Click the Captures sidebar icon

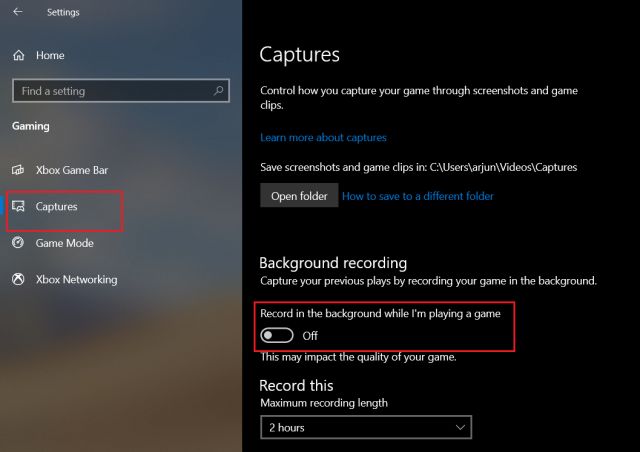click(x=18, y=206)
